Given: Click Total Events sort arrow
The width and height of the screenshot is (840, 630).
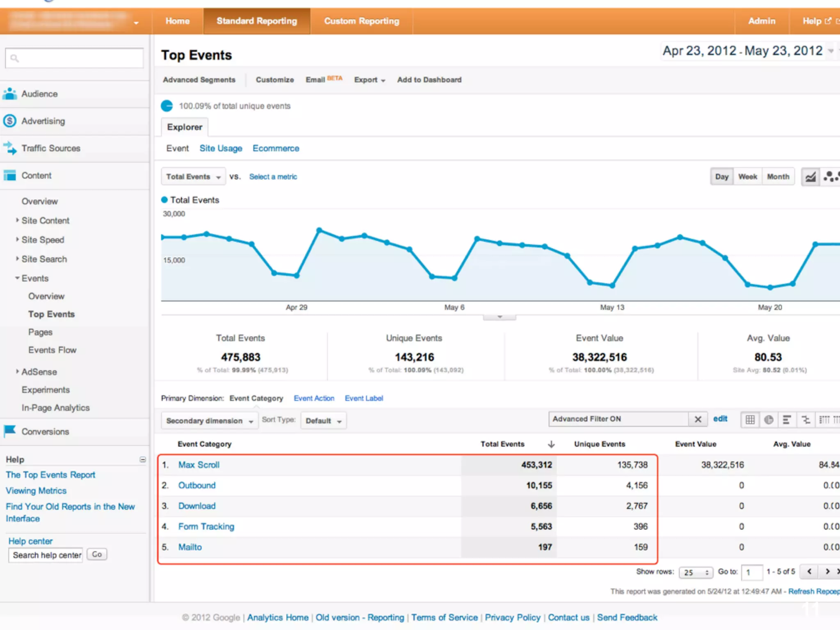Looking at the screenshot, I should pyautogui.click(x=551, y=444).
